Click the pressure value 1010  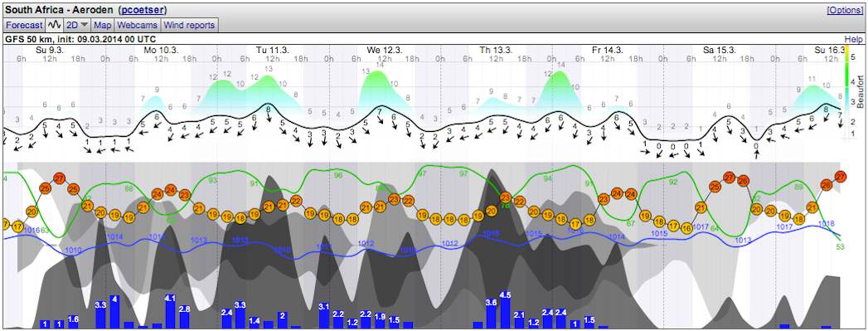pos(73,251)
